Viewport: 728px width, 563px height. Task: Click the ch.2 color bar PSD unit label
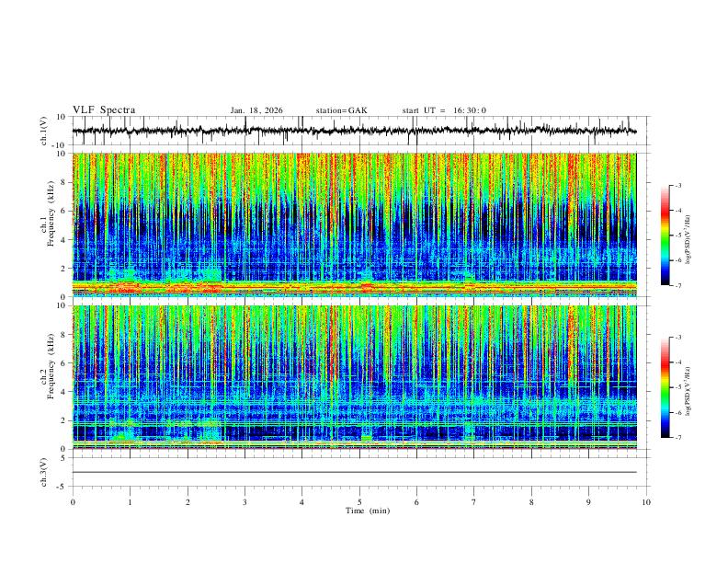tap(688, 391)
